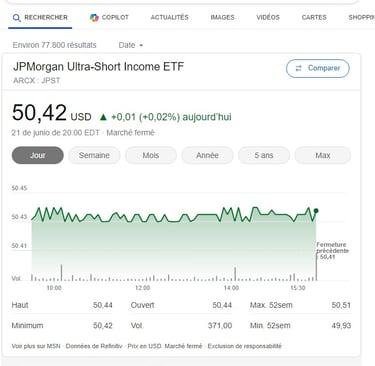Open the Cartes tab
The height and width of the screenshot is (366, 375).
(314, 17)
